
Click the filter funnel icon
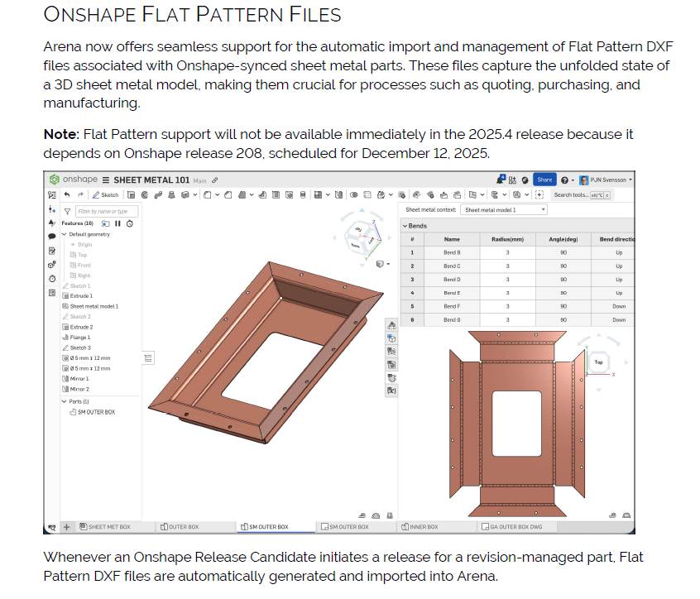(x=67, y=211)
